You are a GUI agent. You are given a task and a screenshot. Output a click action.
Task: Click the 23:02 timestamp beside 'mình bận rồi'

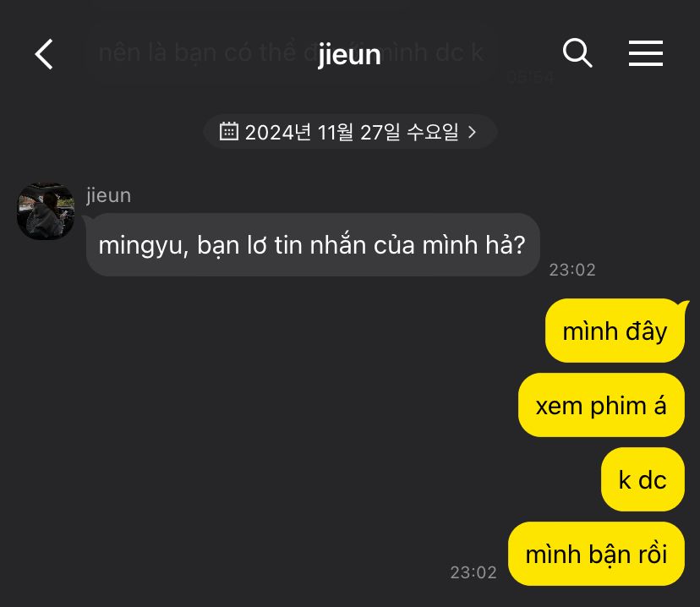[473, 572]
